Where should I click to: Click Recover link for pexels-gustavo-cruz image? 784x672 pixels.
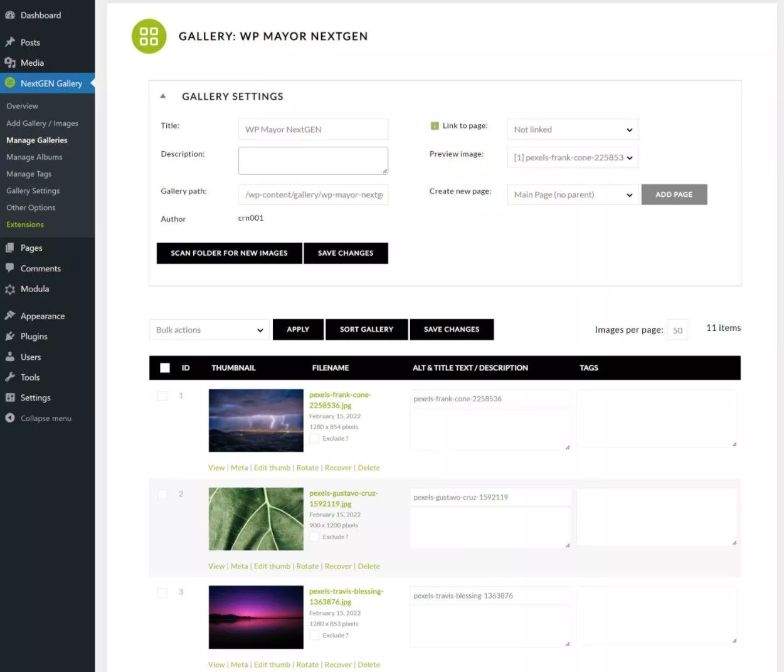tap(338, 566)
